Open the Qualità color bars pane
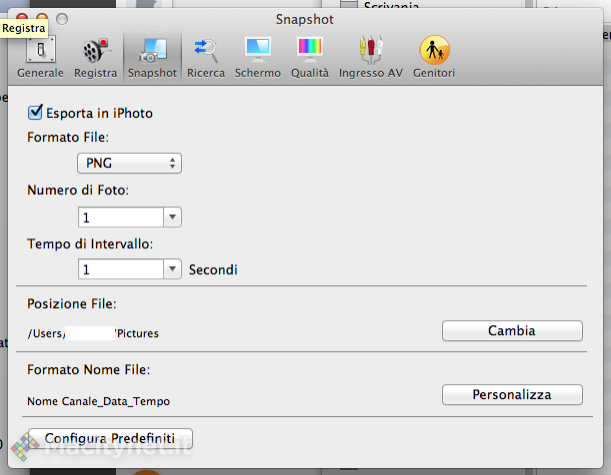The image size is (611, 475). pos(309,56)
